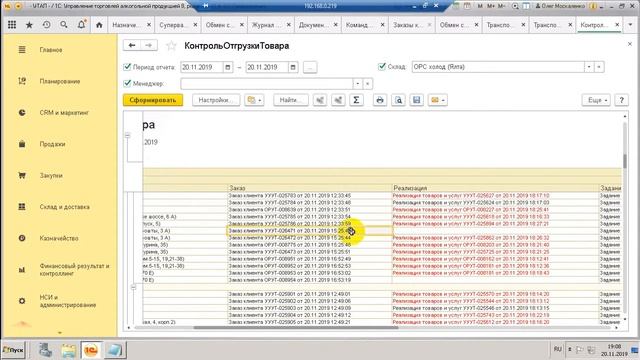The width and height of the screenshot is (640, 360).
Task: Close the Контрол... tab
Action: click(617, 25)
